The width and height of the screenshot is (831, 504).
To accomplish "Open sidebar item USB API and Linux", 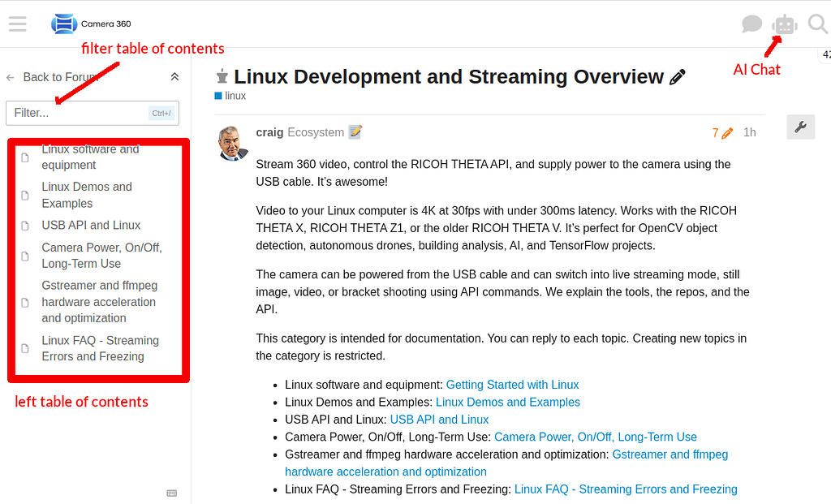I will click(x=91, y=226).
